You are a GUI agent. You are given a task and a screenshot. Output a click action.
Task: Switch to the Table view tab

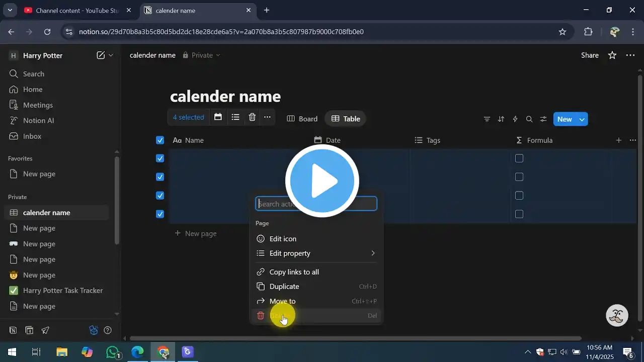(x=346, y=119)
